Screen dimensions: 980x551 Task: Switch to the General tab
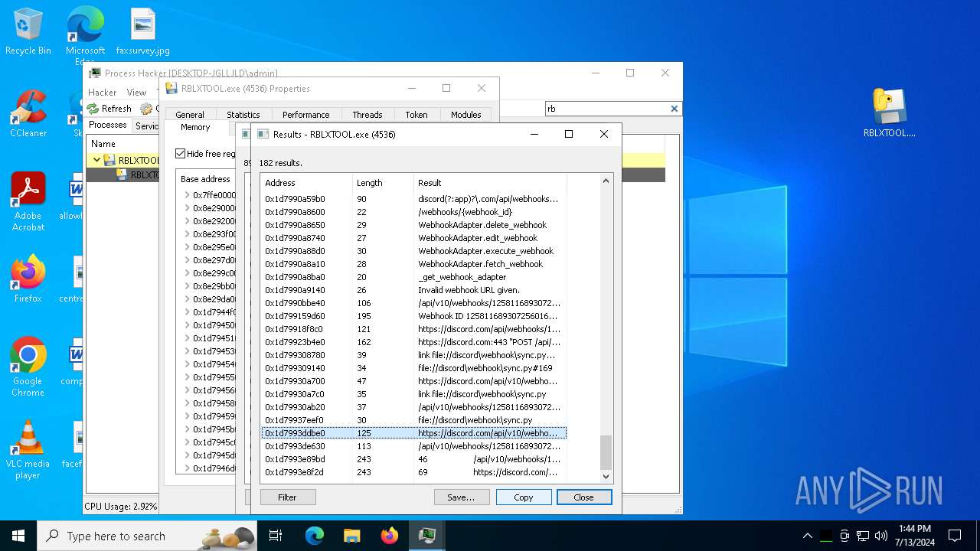pyautogui.click(x=190, y=115)
